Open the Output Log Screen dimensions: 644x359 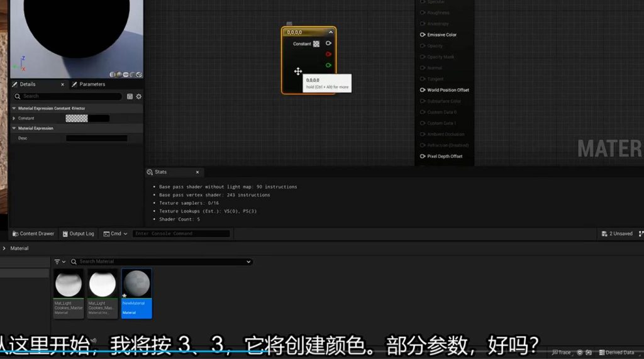pos(79,234)
